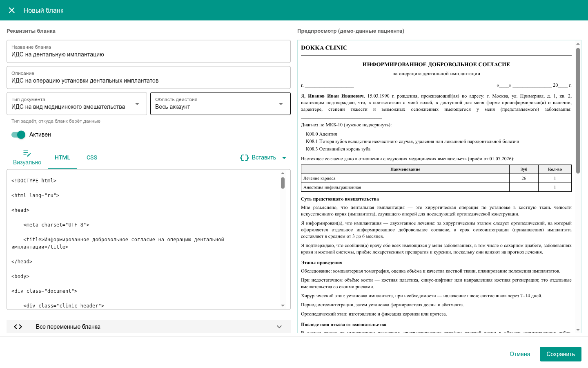The height and width of the screenshot is (368, 588).
Task: Focus the Название бланка input field
Action: point(149,52)
